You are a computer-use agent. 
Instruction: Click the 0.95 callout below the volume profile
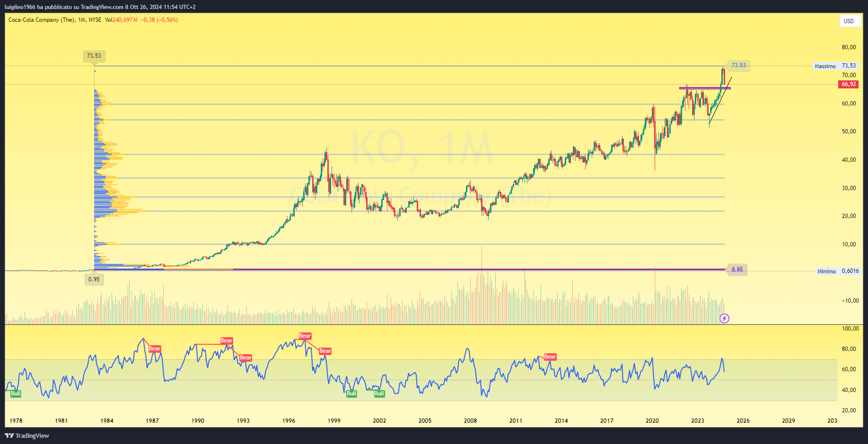(94, 279)
